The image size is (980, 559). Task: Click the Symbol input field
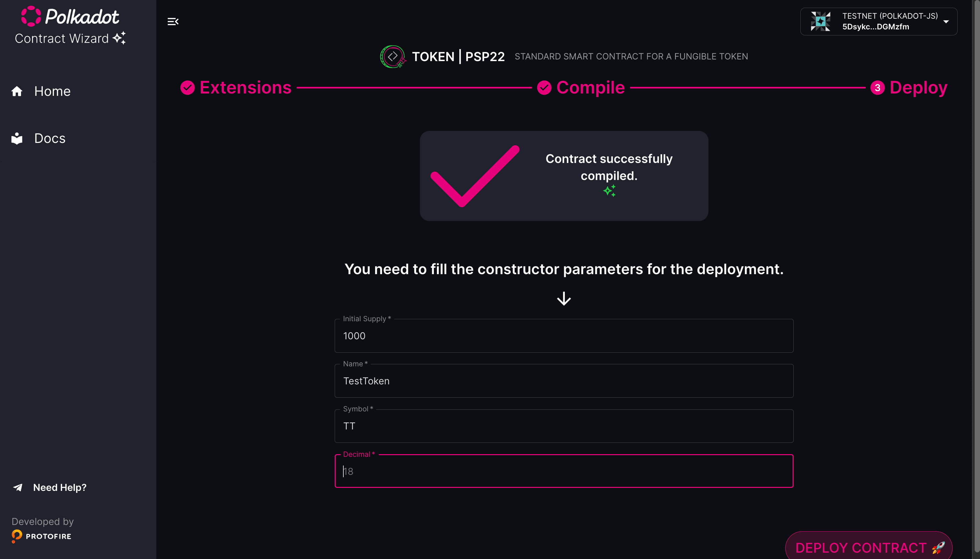563,426
